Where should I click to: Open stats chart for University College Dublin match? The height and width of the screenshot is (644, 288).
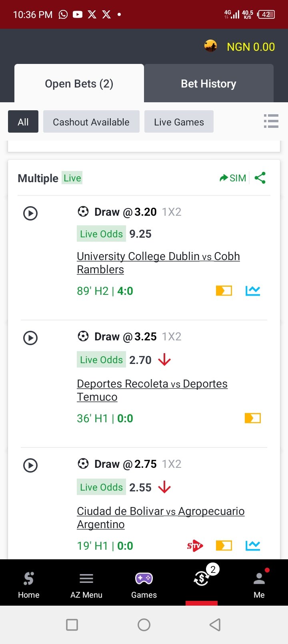tap(252, 291)
